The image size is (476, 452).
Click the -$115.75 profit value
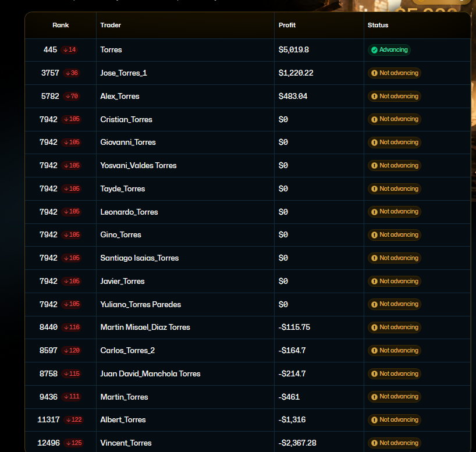click(x=294, y=328)
